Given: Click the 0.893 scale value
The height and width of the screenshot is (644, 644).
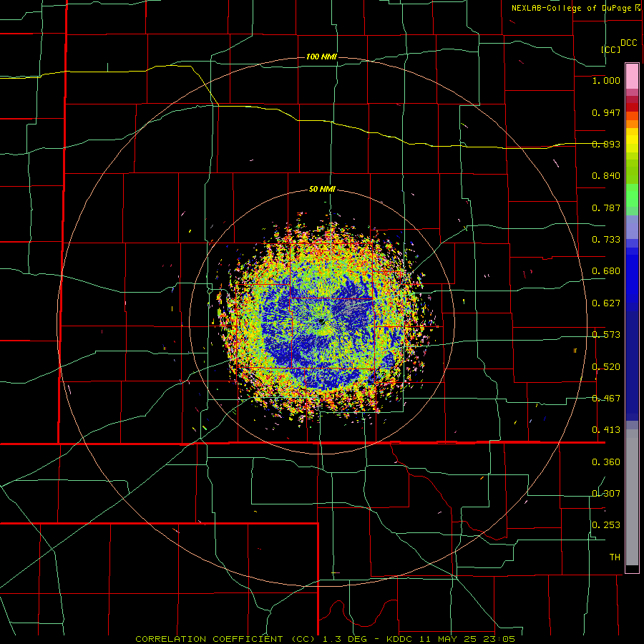Looking at the screenshot, I should point(606,144).
